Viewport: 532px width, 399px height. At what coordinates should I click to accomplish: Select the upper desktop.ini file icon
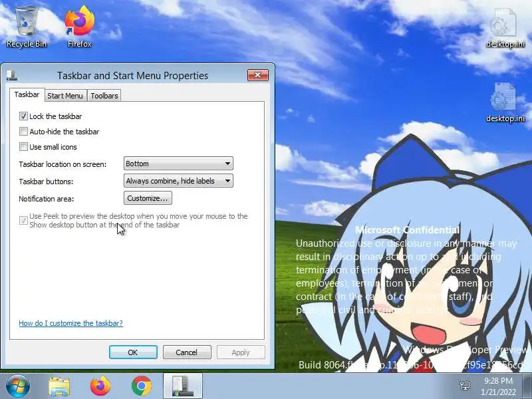click(x=505, y=28)
